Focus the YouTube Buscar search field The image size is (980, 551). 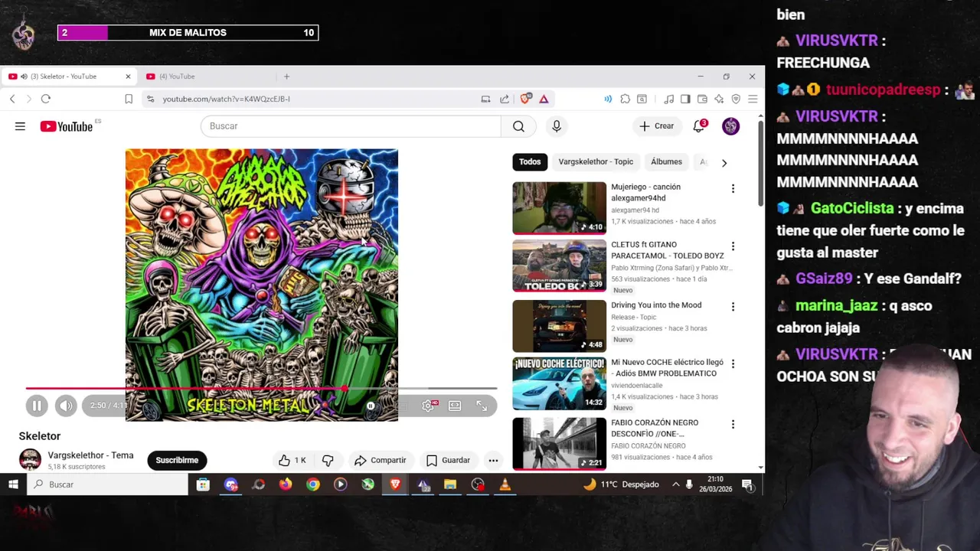pyautogui.click(x=351, y=126)
